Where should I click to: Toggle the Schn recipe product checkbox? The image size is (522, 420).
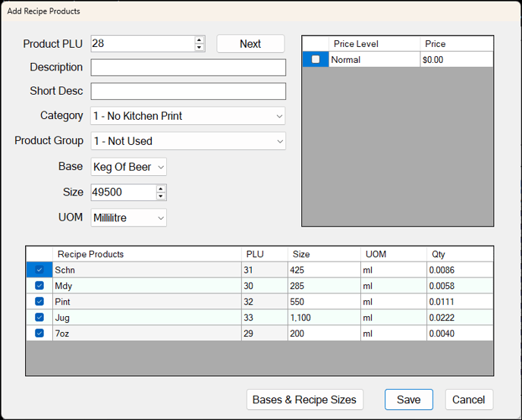[x=39, y=270]
